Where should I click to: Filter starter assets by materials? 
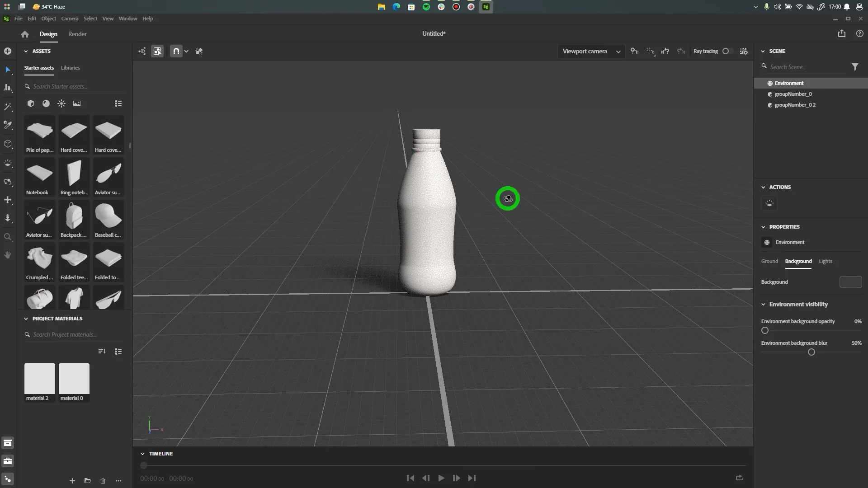point(46,103)
